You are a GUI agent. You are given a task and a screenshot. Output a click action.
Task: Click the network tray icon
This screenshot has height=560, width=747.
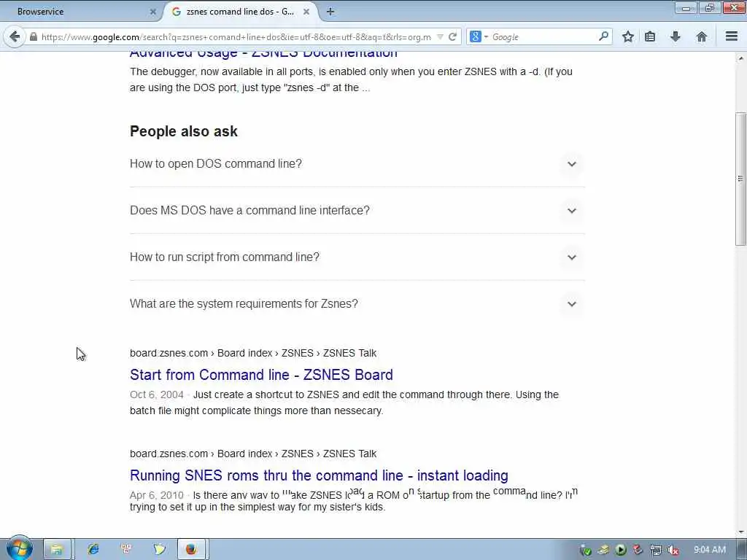tap(656, 550)
